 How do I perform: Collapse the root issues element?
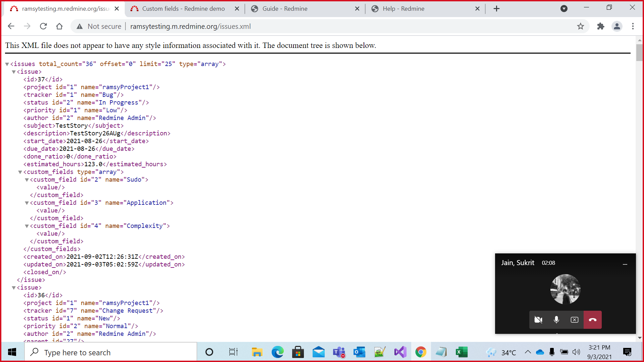tap(7, 64)
